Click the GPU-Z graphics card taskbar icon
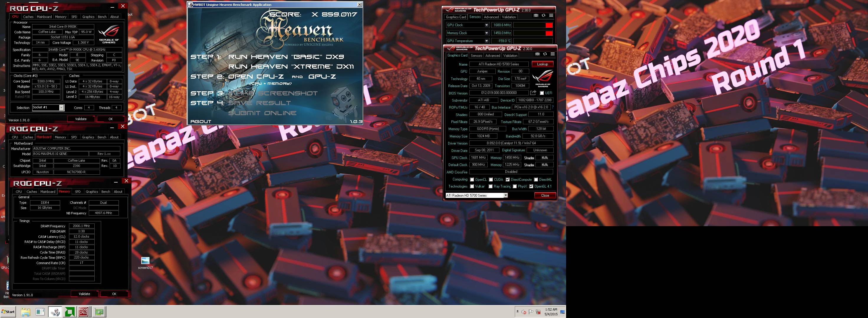 [x=99, y=312]
